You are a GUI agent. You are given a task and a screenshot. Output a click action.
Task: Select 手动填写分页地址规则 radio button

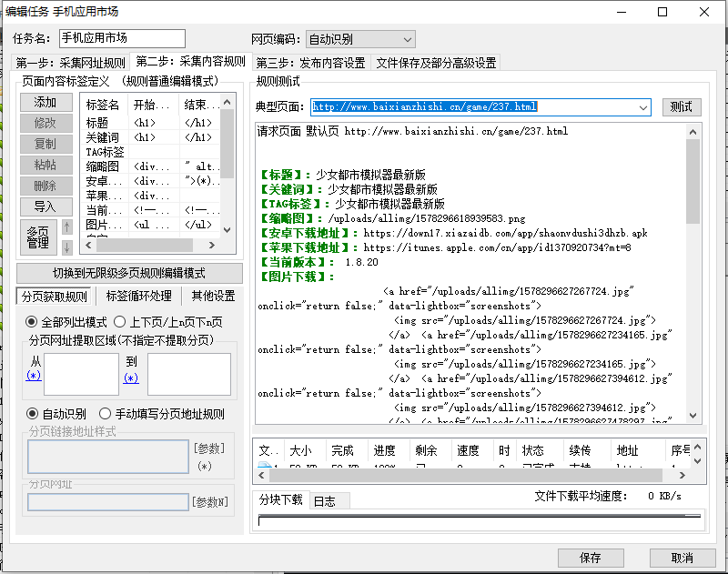[162, 414]
